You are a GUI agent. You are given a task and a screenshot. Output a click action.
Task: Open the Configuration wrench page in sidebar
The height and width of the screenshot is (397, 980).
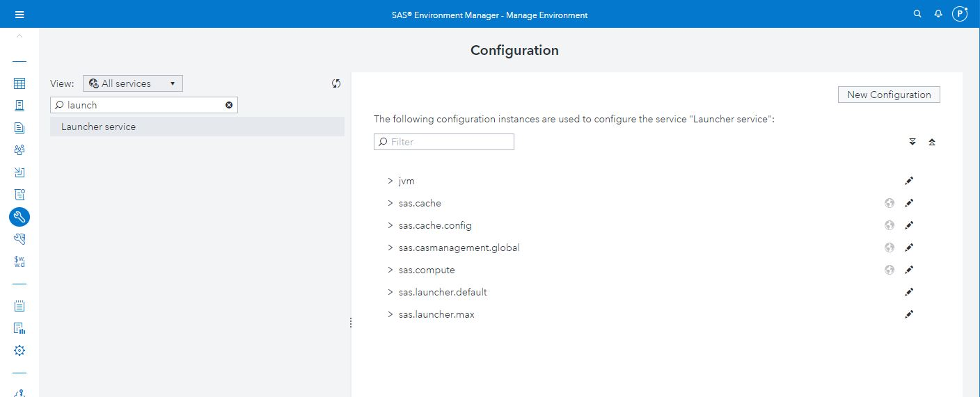(x=19, y=217)
